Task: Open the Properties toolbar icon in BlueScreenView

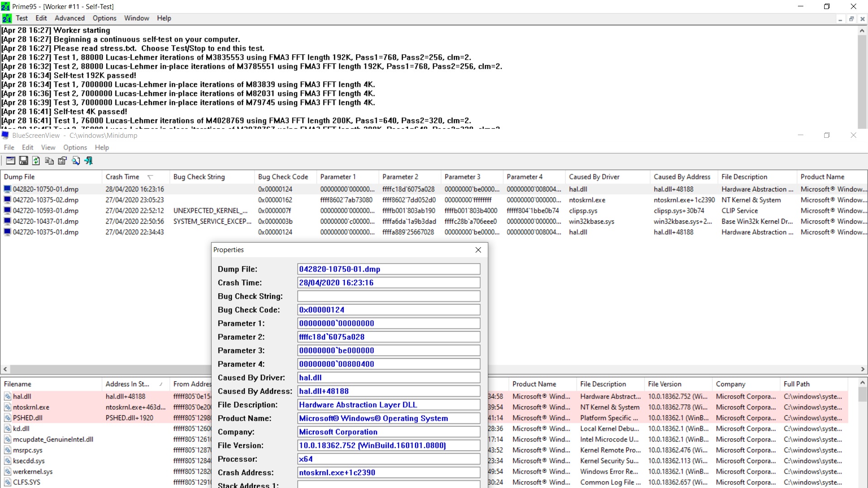Action: [62, 160]
